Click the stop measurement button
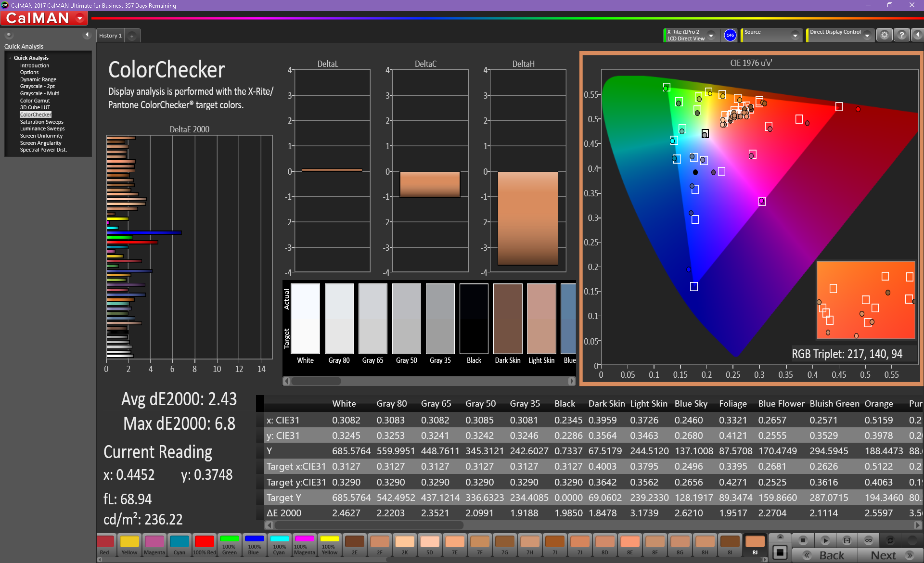 click(803, 540)
